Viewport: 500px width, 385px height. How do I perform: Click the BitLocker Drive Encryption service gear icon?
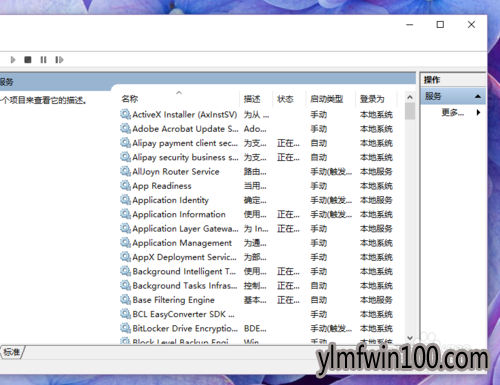pyautogui.click(x=125, y=328)
